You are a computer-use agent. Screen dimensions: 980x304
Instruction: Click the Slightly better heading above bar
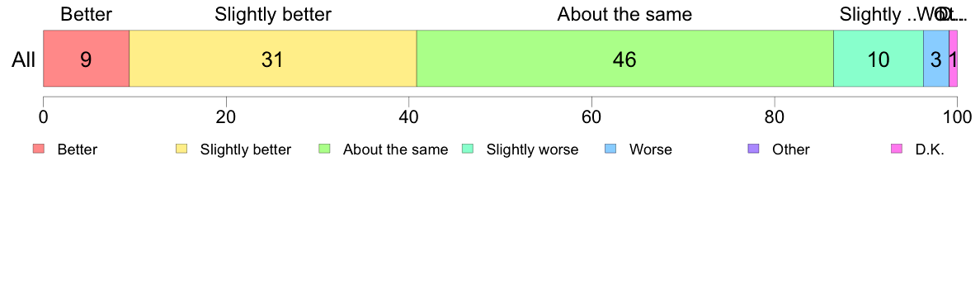273,14
